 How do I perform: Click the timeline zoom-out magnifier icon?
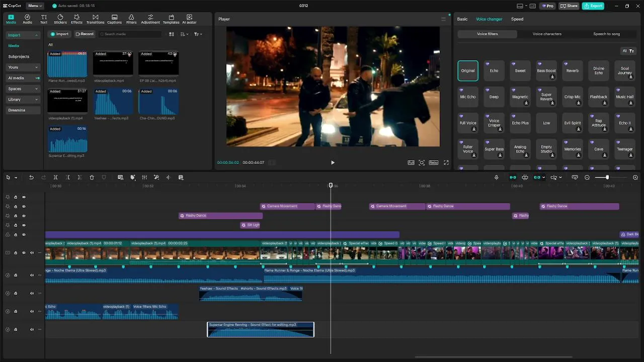pyautogui.click(x=587, y=177)
